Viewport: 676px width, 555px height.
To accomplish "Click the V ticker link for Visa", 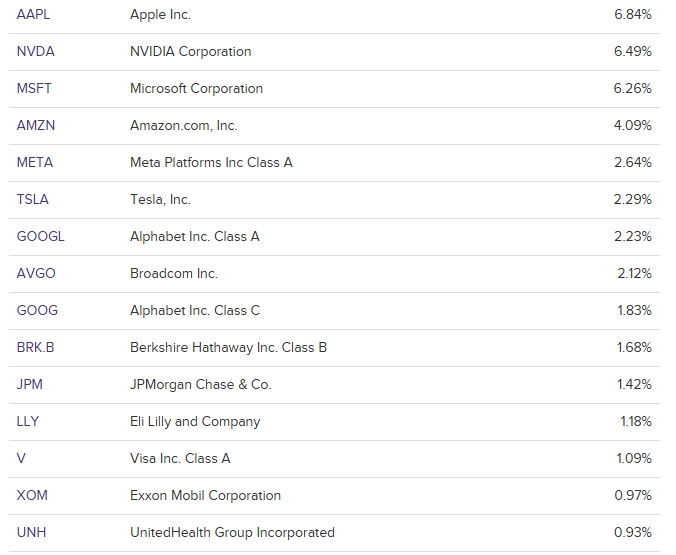I will coord(22,459).
